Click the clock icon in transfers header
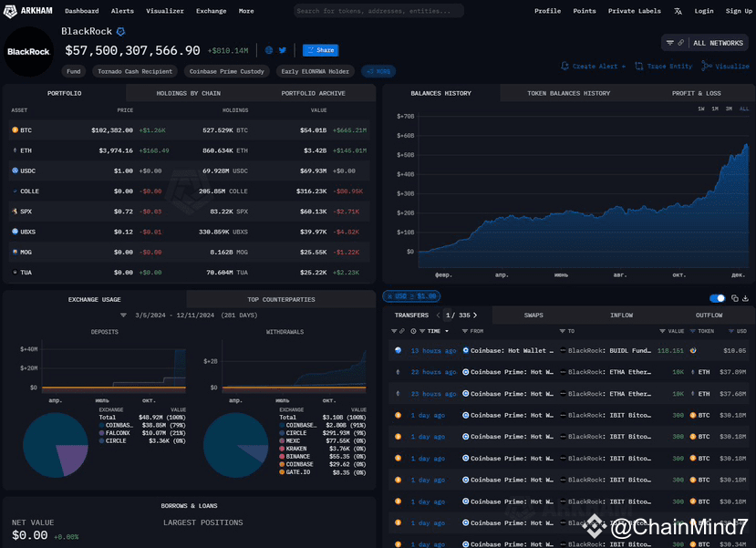This screenshot has width=756, height=548. 413,331
